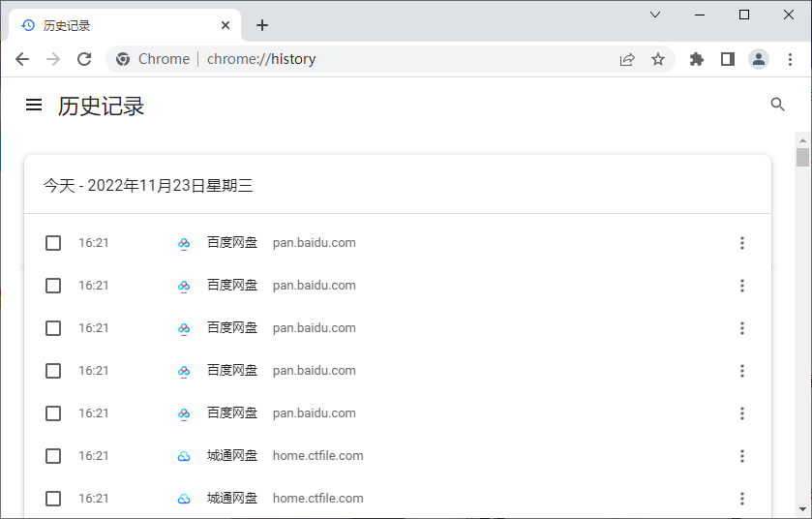Image resolution: width=812 pixels, height=519 pixels.
Task: Close the 历史记录 tab
Action: (226, 25)
